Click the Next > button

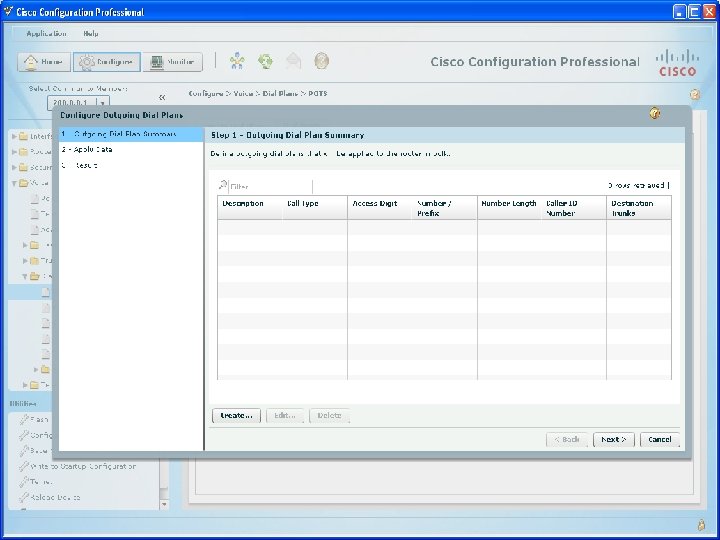pos(614,439)
